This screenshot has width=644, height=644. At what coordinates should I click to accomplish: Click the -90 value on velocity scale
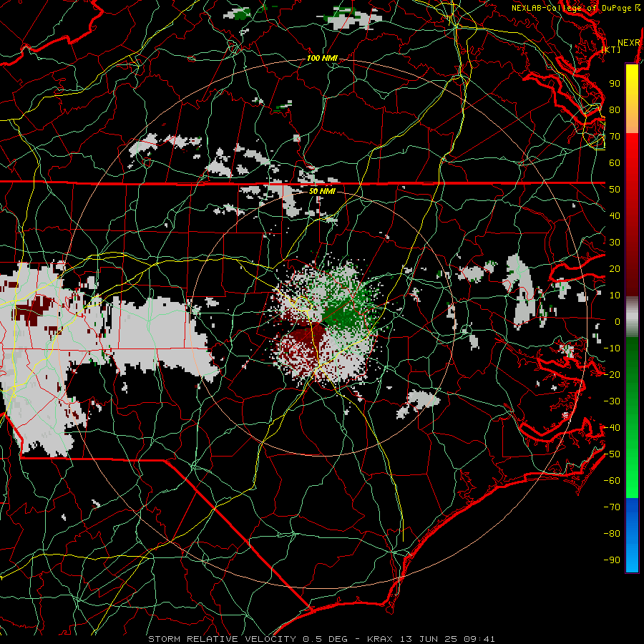612,560
